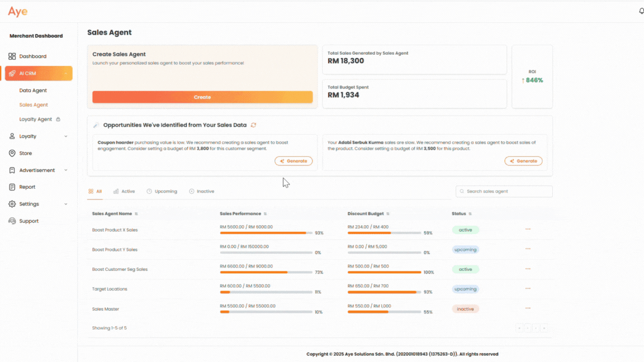This screenshot has width=644, height=362.
Task: Click the refresh icon beside Opportunities heading
Action: click(253, 125)
